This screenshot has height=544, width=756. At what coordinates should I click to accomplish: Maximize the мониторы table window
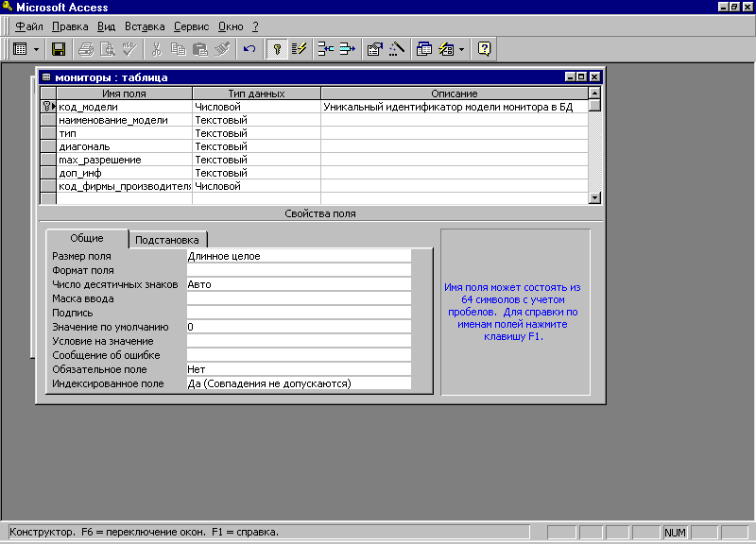(x=582, y=76)
